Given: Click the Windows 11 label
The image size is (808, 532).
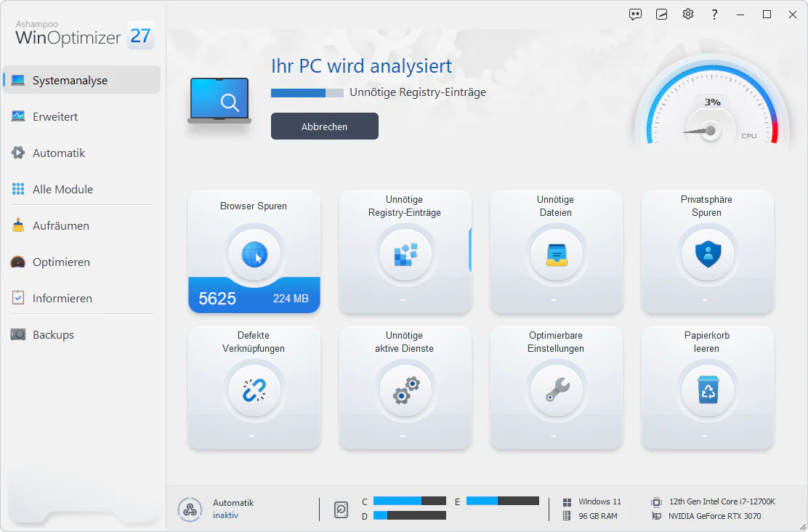Looking at the screenshot, I should click(599, 501).
